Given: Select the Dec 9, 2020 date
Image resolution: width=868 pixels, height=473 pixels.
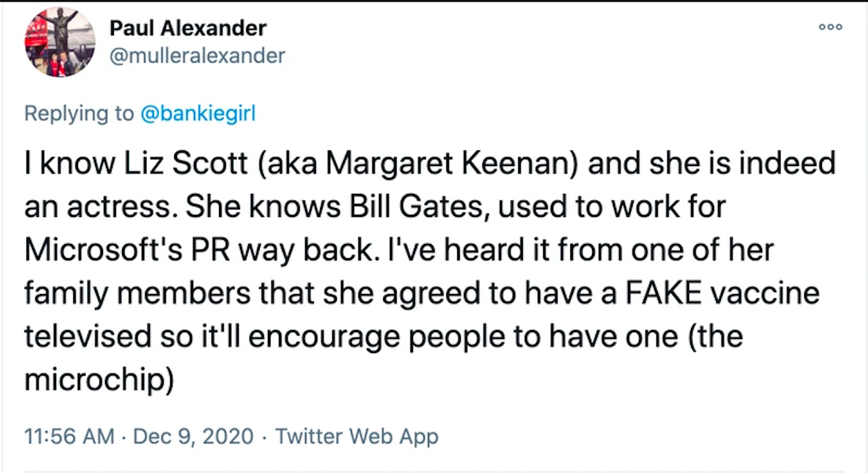Looking at the screenshot, I should (x=193, y=436).
